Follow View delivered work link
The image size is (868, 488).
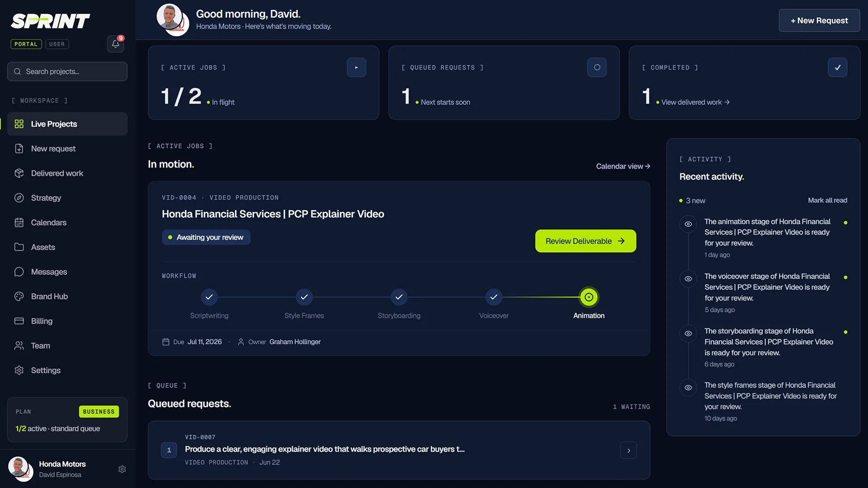[x=695, y=102]
